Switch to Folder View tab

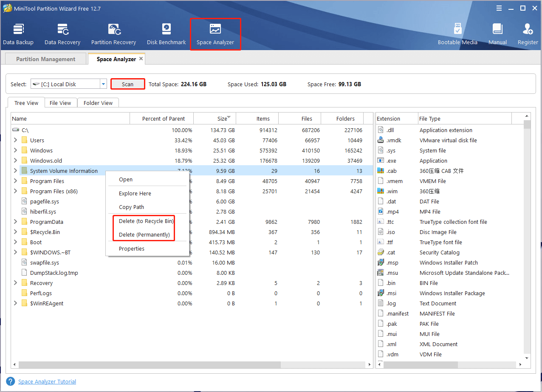tap(98, 103)
